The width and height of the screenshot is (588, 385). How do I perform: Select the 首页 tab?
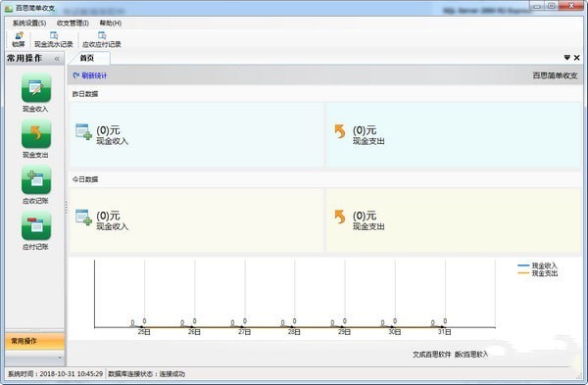87,58
